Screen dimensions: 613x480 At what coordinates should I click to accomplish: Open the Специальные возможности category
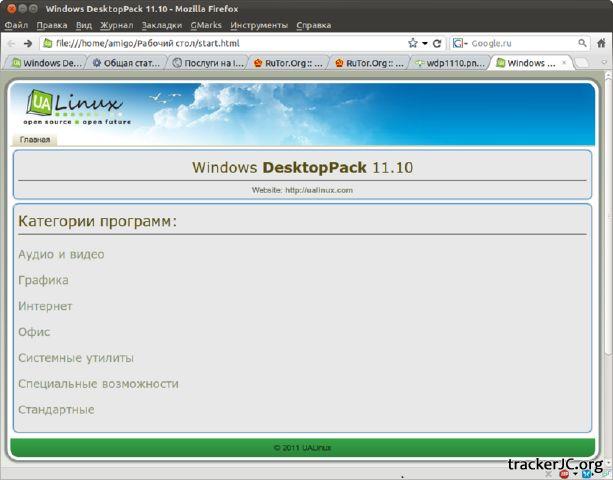(98, 384)
